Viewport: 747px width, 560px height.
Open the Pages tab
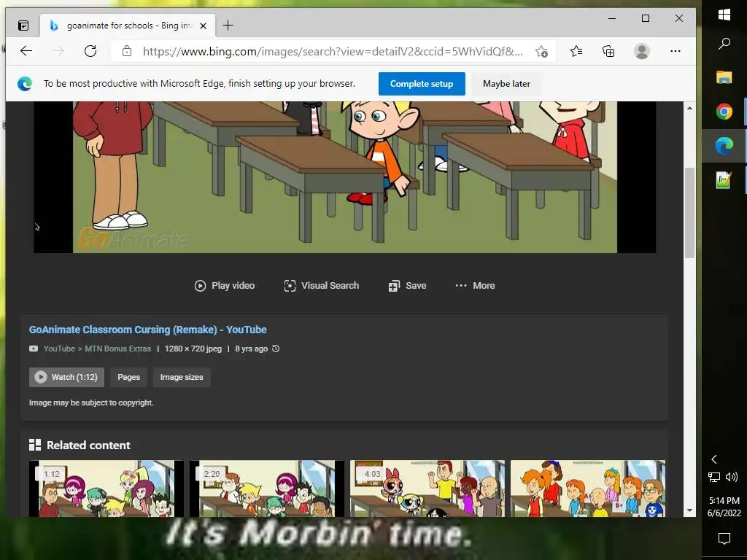(x=128, y=377)
